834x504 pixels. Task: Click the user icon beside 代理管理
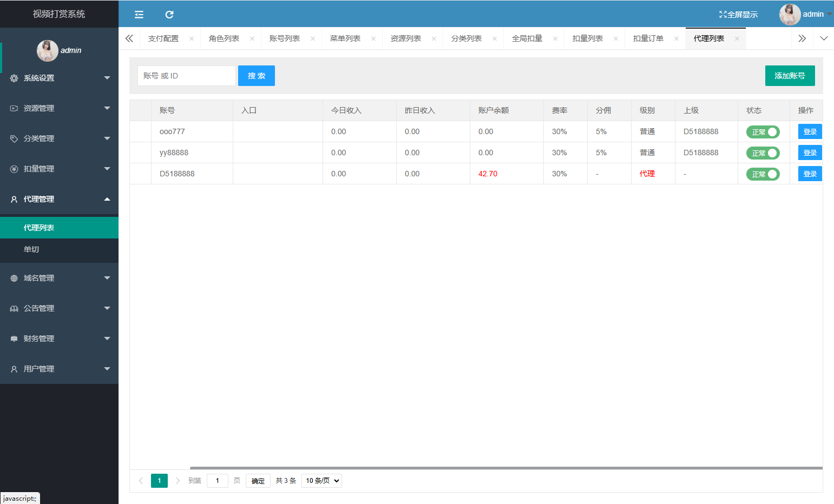[x=14, y=200]
